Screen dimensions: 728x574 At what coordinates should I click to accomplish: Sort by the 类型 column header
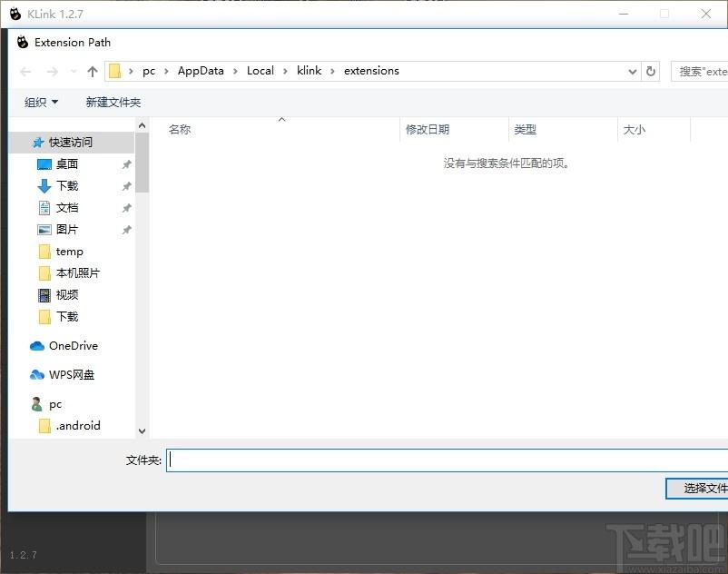point(525,130)
